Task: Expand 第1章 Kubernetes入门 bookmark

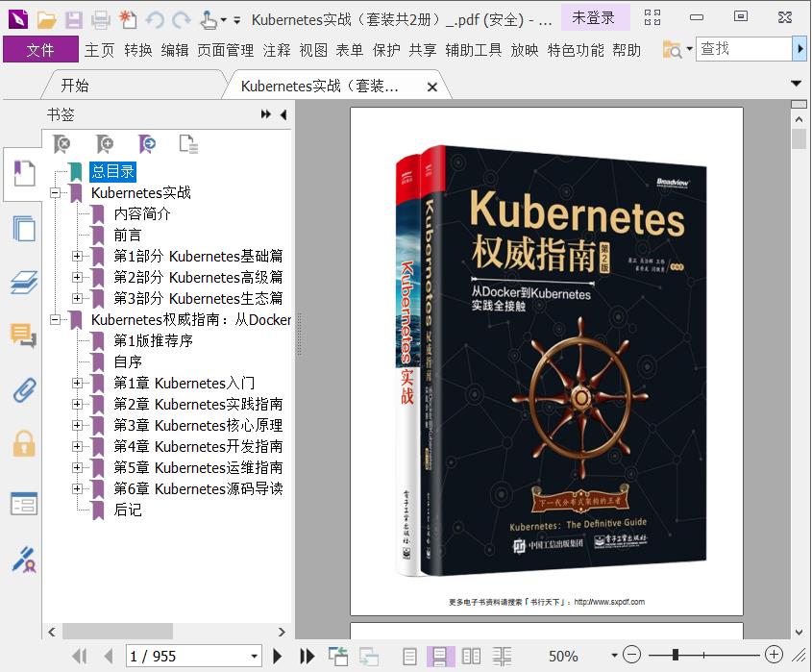Action: tap(77, 383)
